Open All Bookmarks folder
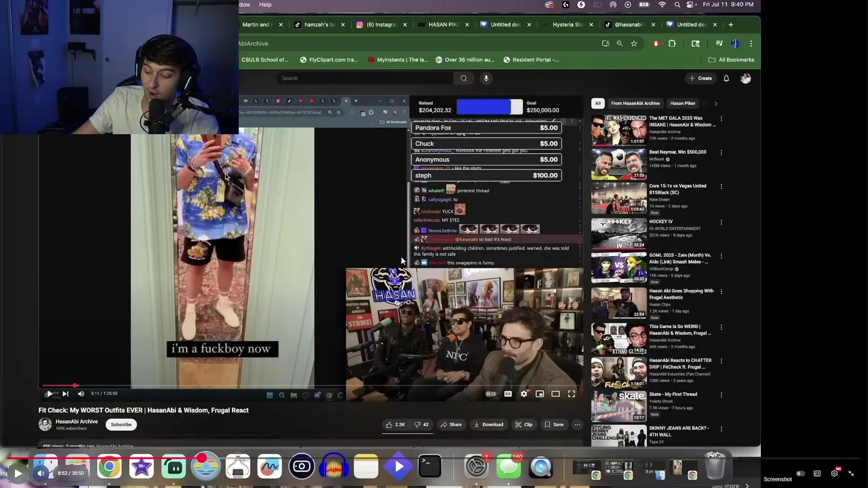The image size is (868, 488). pos(731,60)
